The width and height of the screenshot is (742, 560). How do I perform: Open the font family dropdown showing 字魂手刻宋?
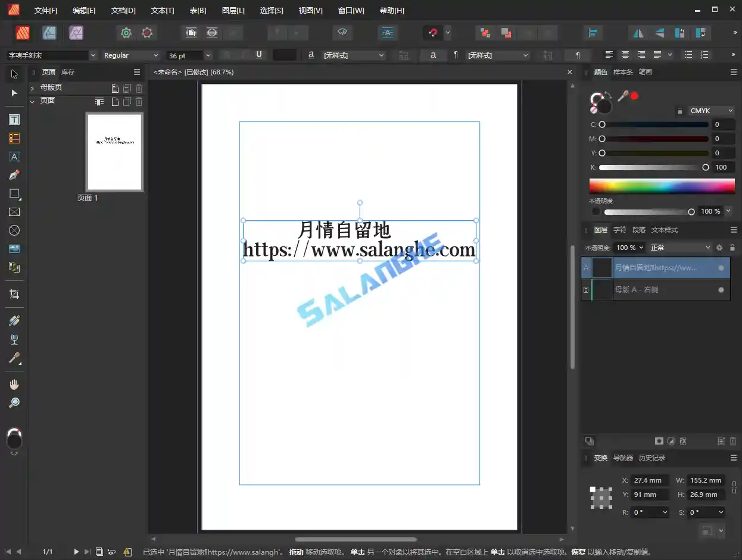coord(93,54)
